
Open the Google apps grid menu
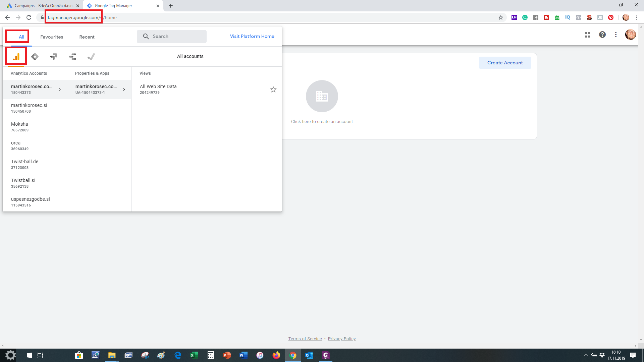coord(587,35)
